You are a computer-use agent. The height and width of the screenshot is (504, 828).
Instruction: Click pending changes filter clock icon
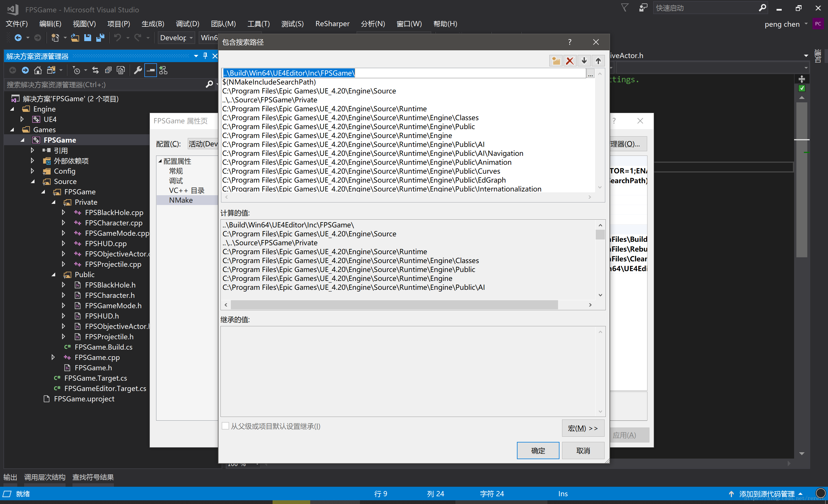click(76, 70)
